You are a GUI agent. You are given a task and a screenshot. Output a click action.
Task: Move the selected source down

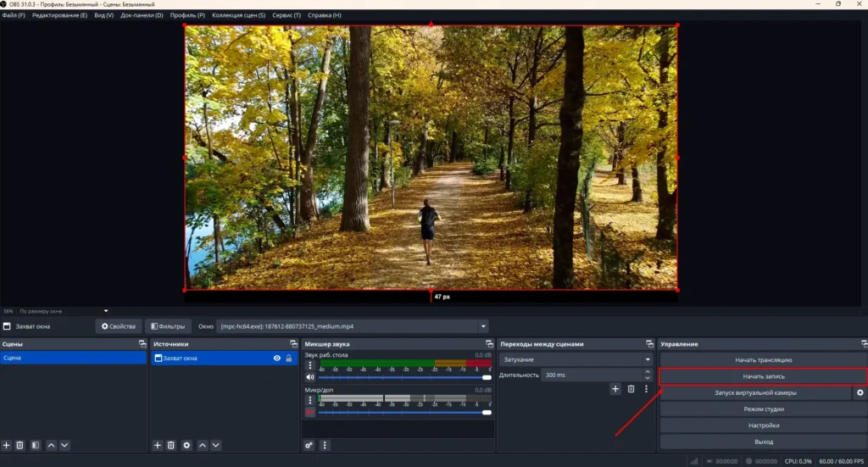(x=216, y=445)
